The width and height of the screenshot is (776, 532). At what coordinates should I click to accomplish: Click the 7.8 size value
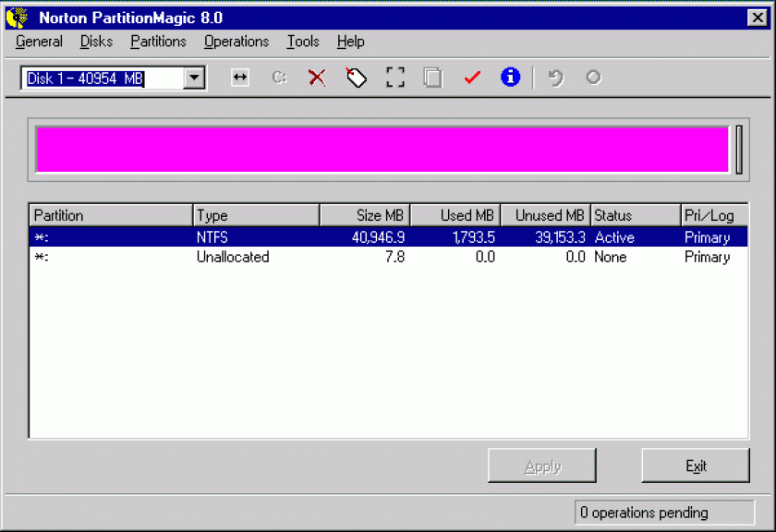pyautogui.click(x=395, y=257)
